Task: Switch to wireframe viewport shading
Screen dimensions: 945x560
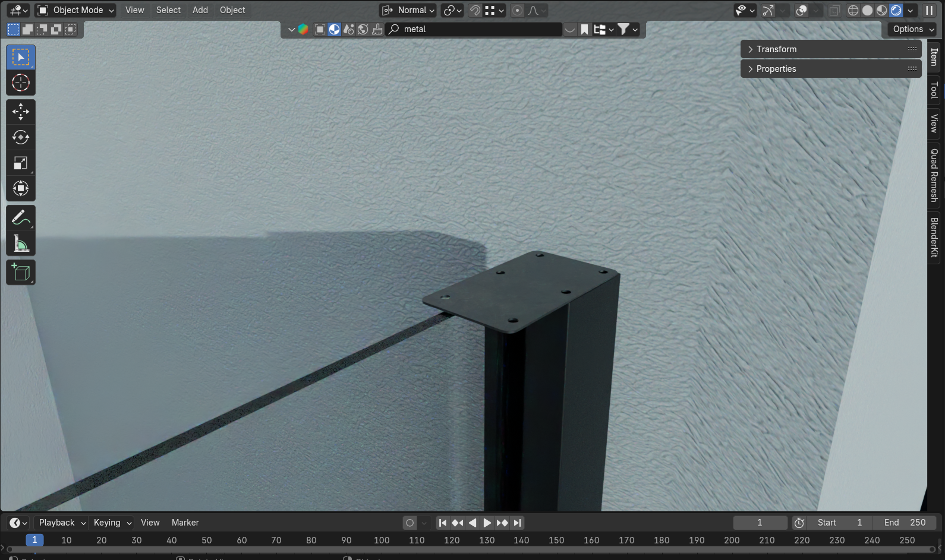Action: tap(853, 11)
